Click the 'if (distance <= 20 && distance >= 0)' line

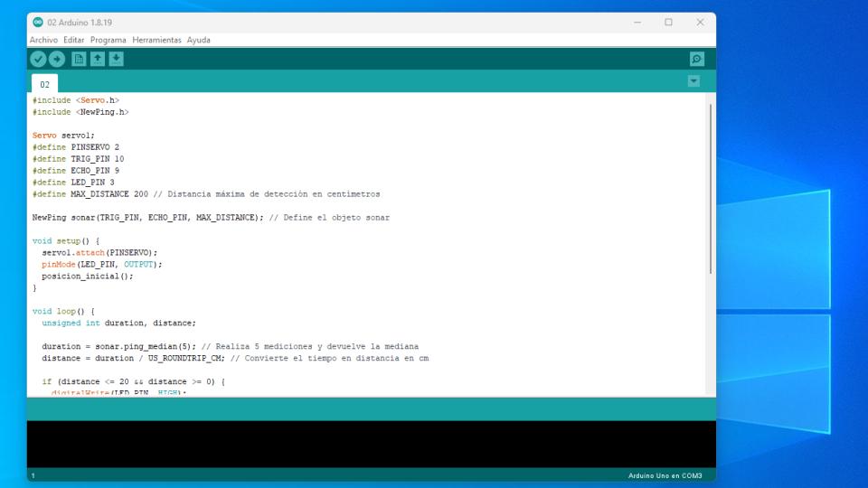point(133,381)
